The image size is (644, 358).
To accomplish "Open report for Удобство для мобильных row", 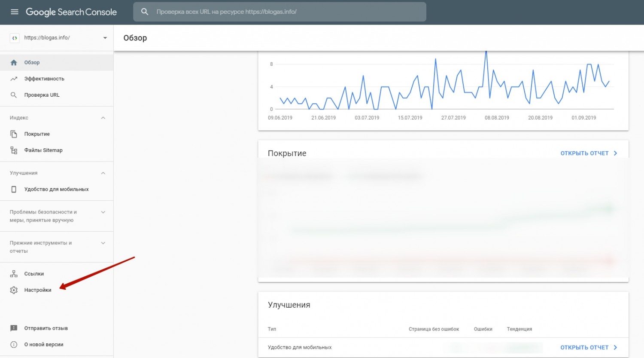I will tap(588, 348).
